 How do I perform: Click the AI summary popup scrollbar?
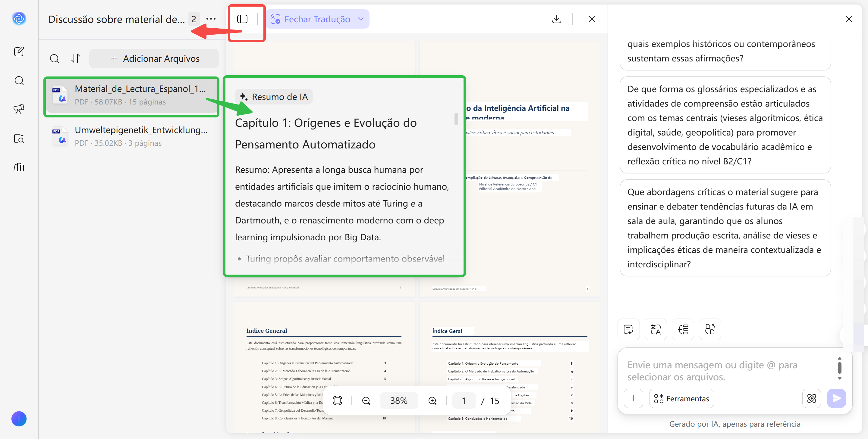coord(456,119)
